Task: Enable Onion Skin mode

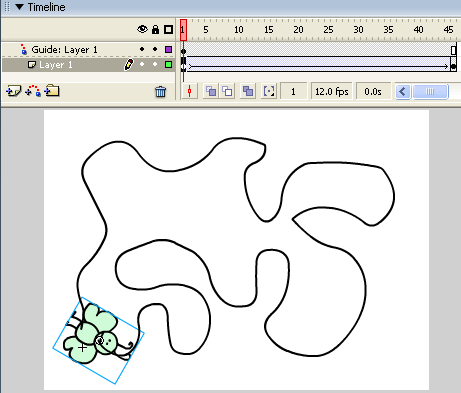Action: pos(211,91)
